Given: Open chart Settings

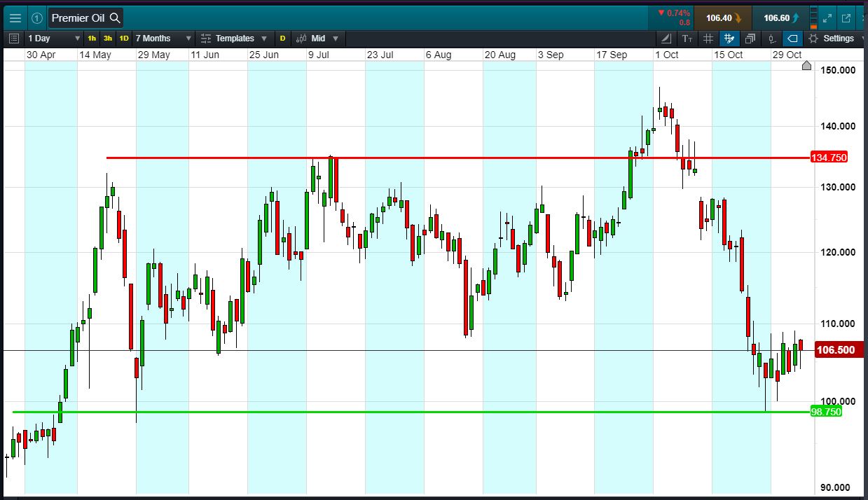Looking at the screenshot, I should 832,39.
